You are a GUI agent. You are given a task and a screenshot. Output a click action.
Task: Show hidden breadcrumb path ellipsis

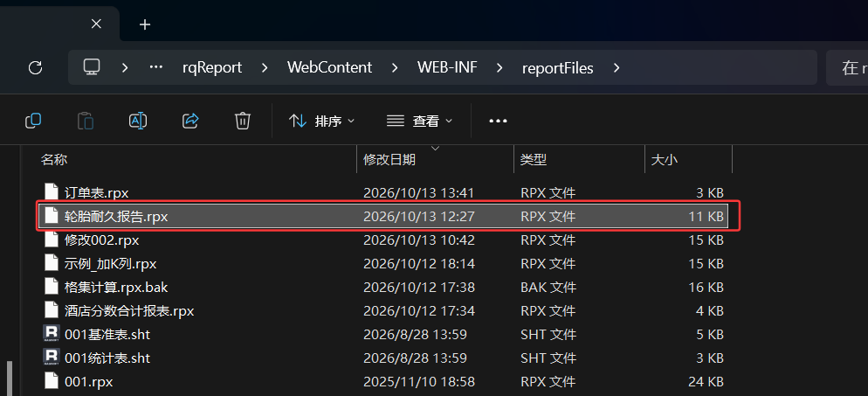point(156,67)
